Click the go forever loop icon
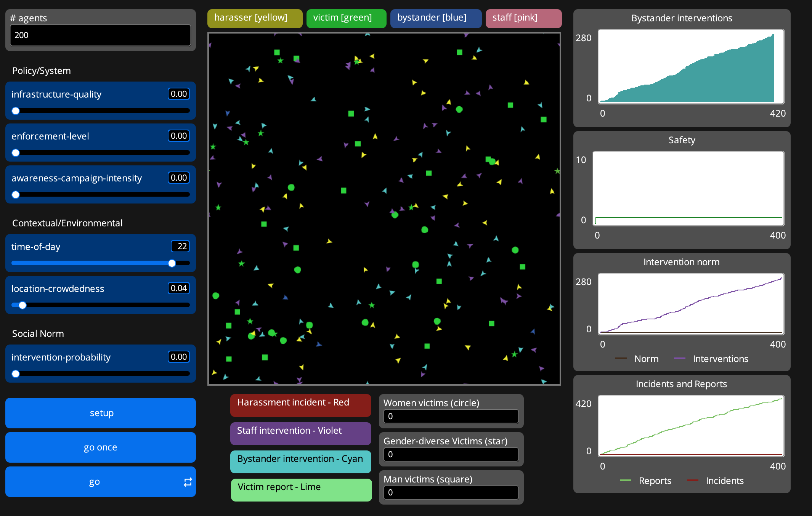The image size is (812, 516). point(188,482)
